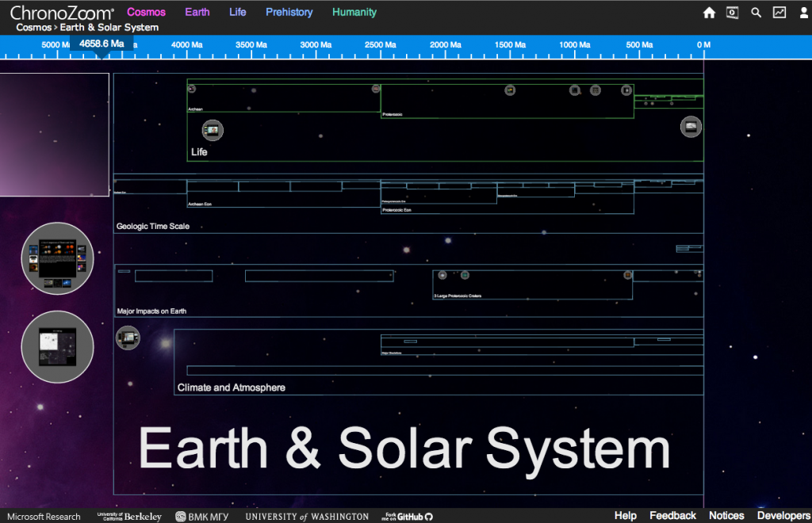
Task: Open the exhibit icon at the Proterozoic Craters box's right end
Action: pyautogui.click(x=628, y=275)
